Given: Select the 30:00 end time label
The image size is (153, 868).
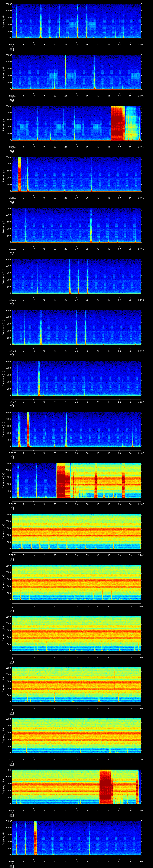Looking at the screenshot, I should tap(141, 402).
